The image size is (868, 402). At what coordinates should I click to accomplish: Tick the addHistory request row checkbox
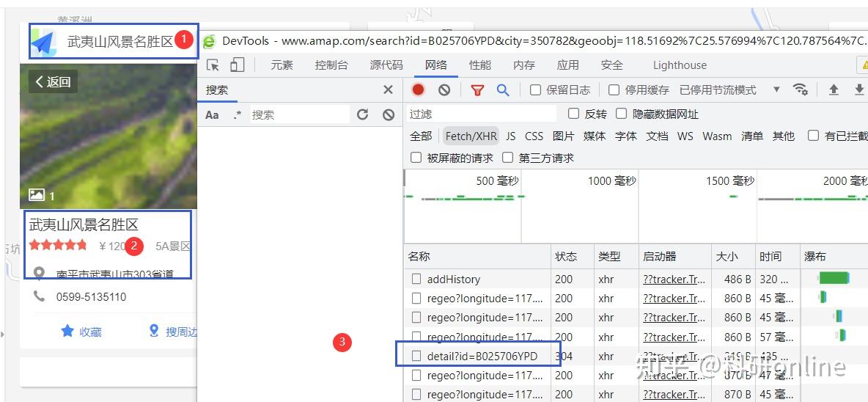pyautogui.click(x=416, y=279)
